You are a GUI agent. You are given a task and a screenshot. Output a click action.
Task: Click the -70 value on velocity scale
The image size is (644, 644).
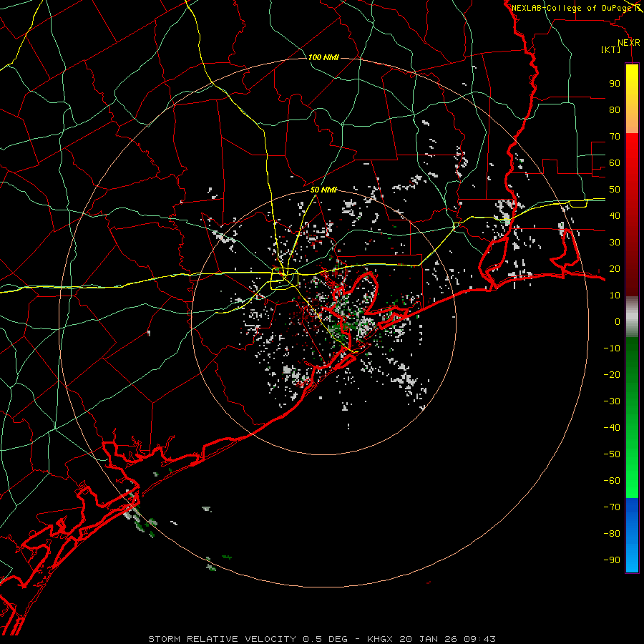(612, 507)
